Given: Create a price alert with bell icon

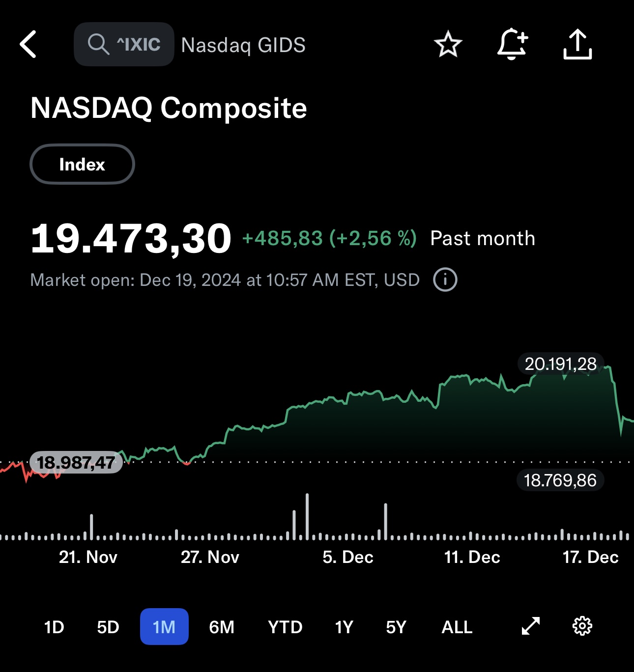Looking at the screenshot, I should pos(512,44).
